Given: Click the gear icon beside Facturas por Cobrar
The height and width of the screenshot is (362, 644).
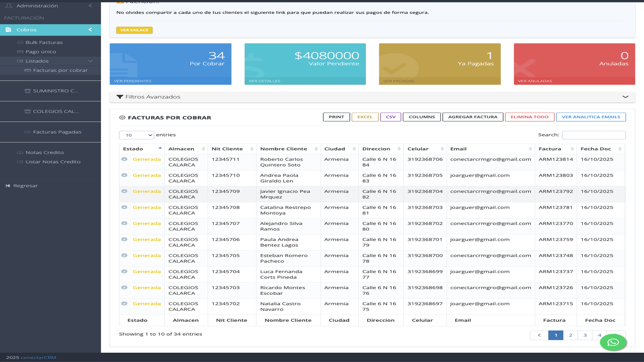Looking at the screenshot, I should click(x=122, y=118).
